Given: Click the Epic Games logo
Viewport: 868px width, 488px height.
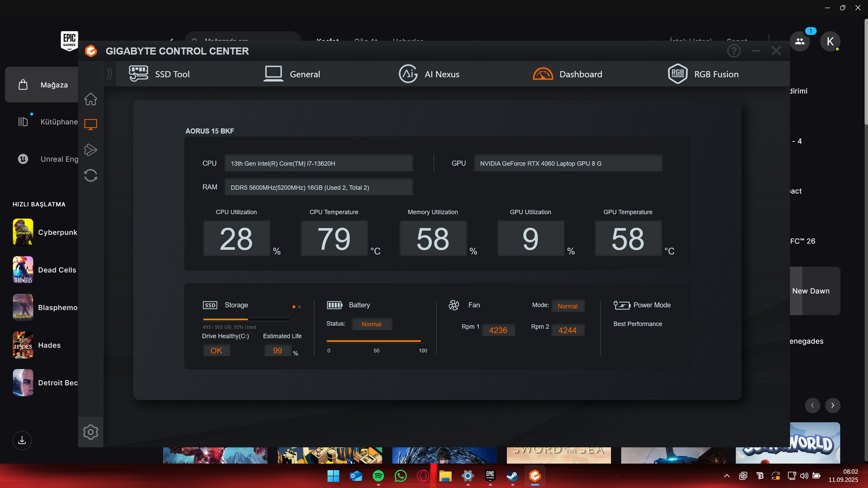Looking at the screenshot, I should click(69, 41).
